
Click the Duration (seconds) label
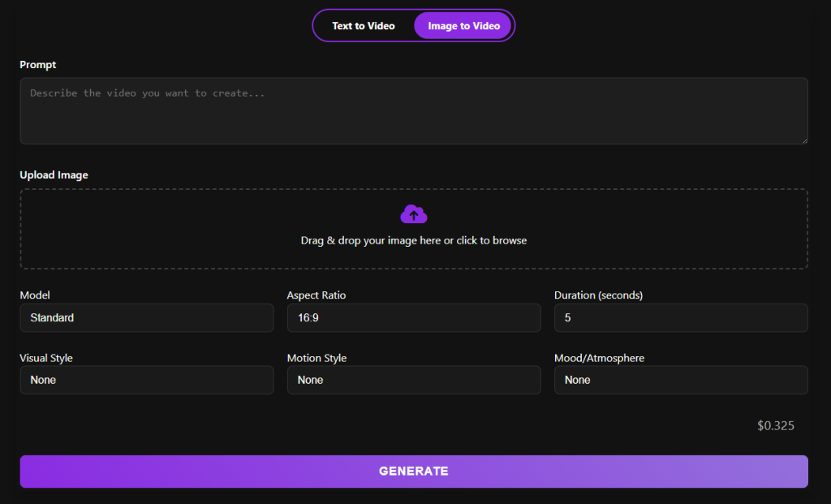point(598,295)
